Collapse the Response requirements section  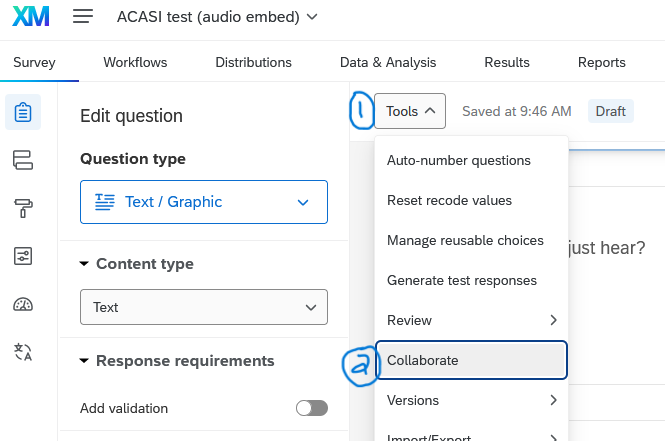(x=84, y=360)
